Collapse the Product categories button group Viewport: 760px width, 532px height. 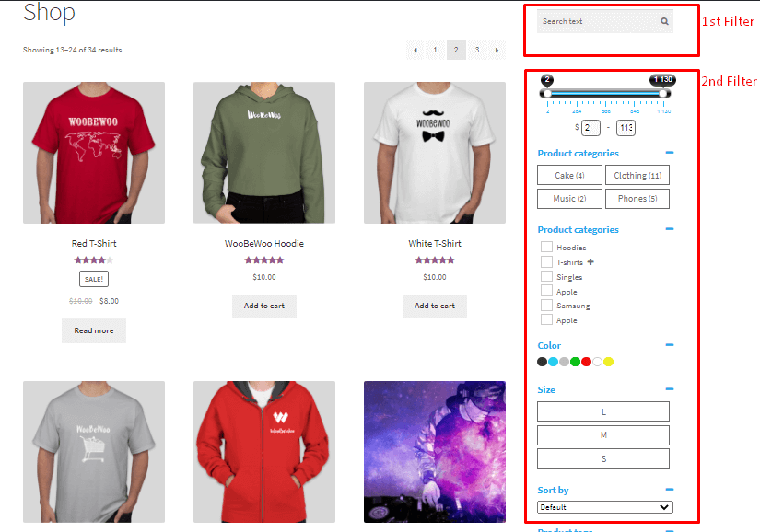point(670,153)
